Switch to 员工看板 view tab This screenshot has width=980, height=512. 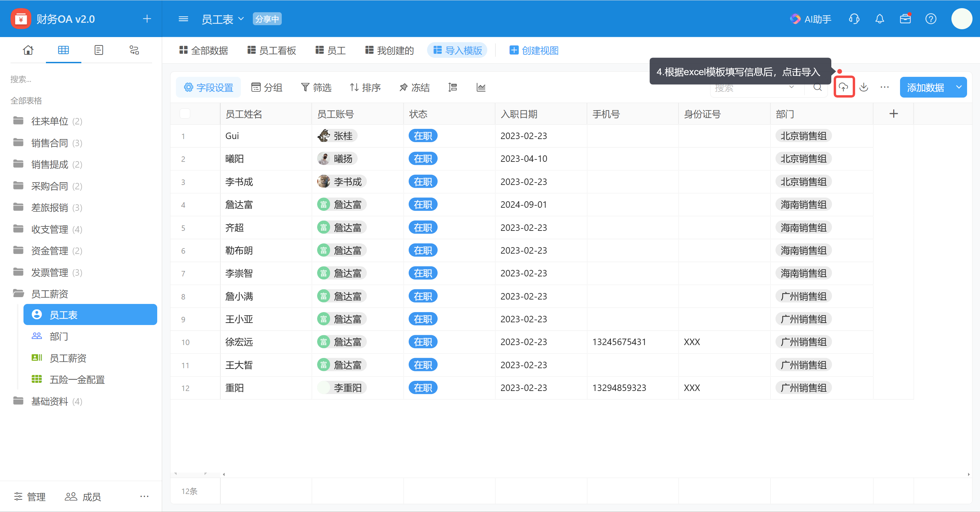point(272,50)
